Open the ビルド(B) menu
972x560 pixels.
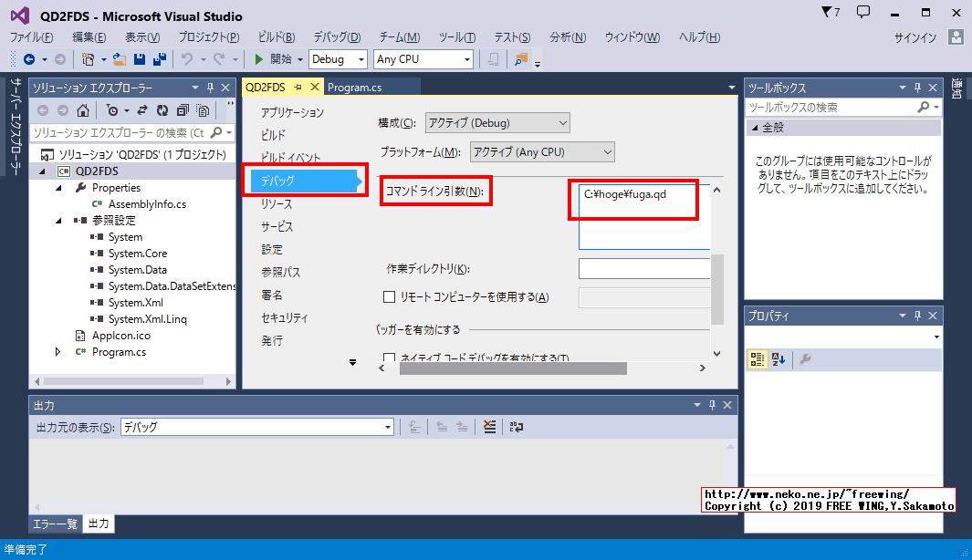click(277, 37)
